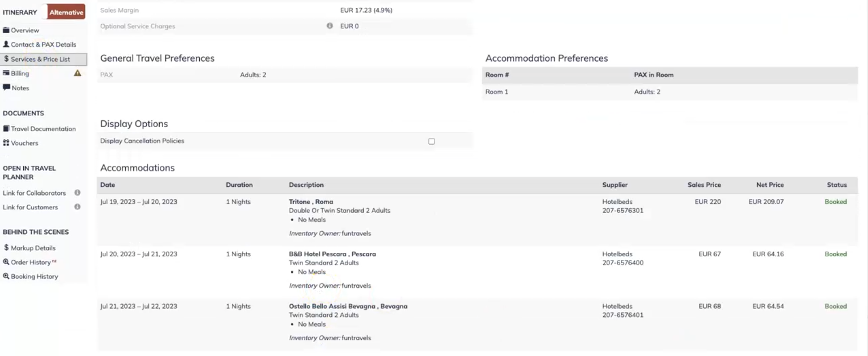
Task: Enable the Display Cancellation Policies checkbox
Action: (431, 141)
